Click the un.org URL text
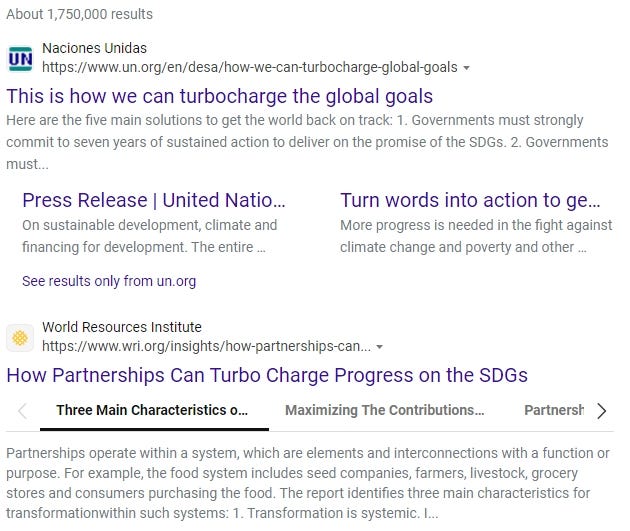This screenshot has width=630, height=531. (x=250, y=67)
